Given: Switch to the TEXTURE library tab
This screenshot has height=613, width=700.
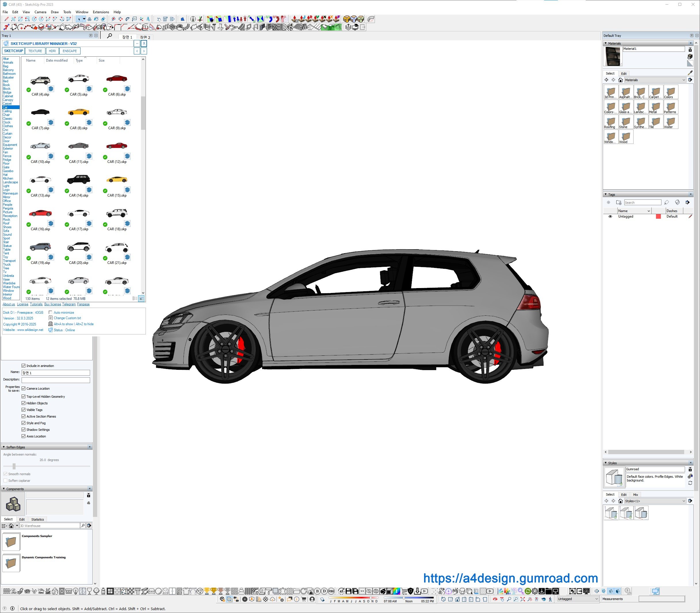Looking at the screenshot, I should pyautogui.click(x=35, y=51).
